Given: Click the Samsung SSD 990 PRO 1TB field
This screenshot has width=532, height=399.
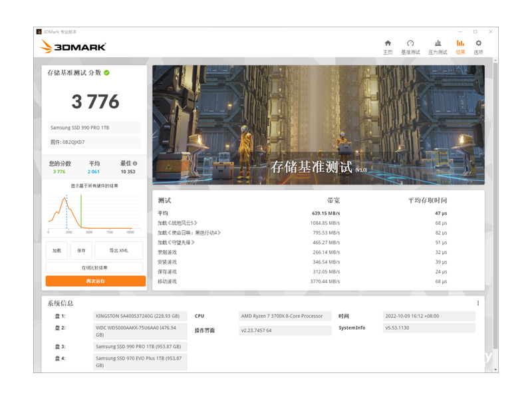Looking at the screenshot, I should [94, 128].
